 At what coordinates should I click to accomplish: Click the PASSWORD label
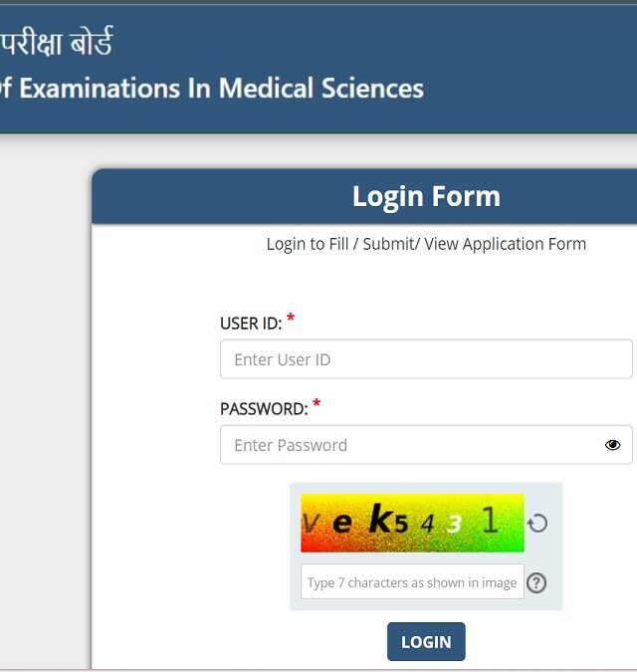(x=264, y=409)
